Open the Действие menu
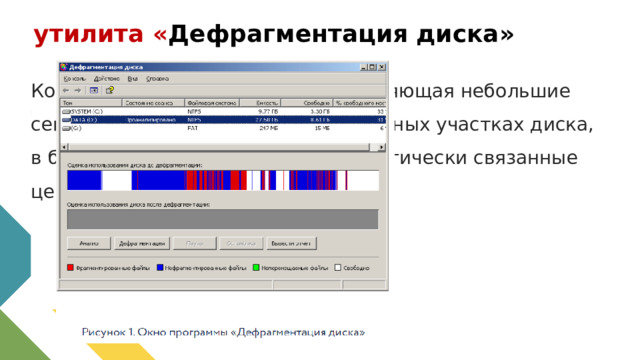 click(107, 79)
